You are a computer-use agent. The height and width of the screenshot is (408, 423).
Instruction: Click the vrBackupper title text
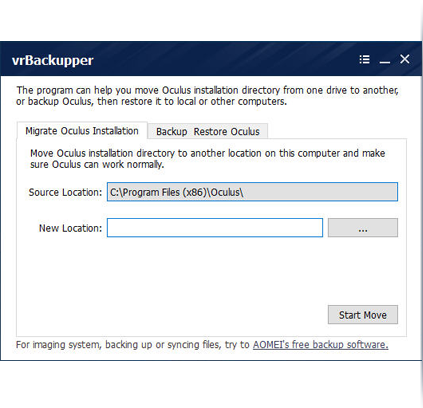pos(53,60)
